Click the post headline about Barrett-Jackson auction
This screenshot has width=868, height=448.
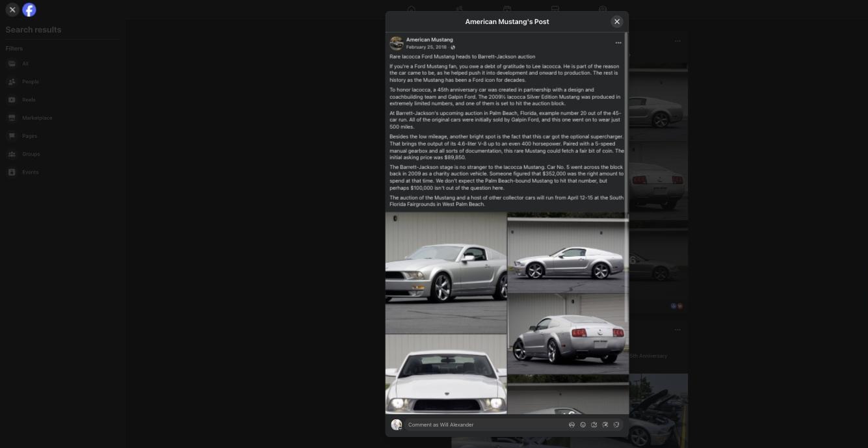(462, 57)
